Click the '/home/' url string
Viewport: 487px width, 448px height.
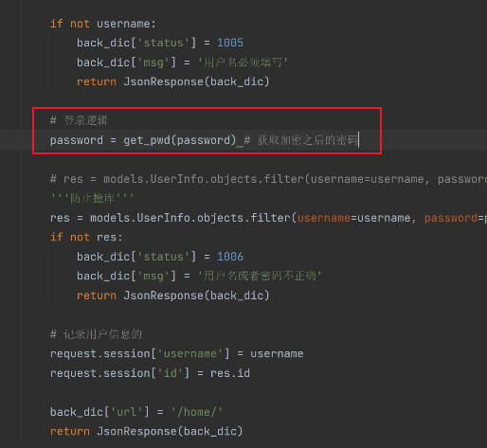197,412
